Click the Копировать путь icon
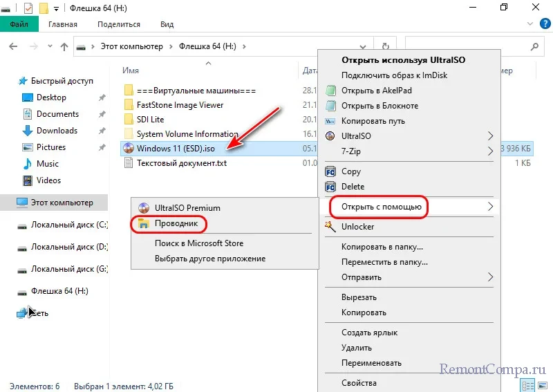Image resolution: width=553 pixels, height=392 pixels. pos(330,121)
